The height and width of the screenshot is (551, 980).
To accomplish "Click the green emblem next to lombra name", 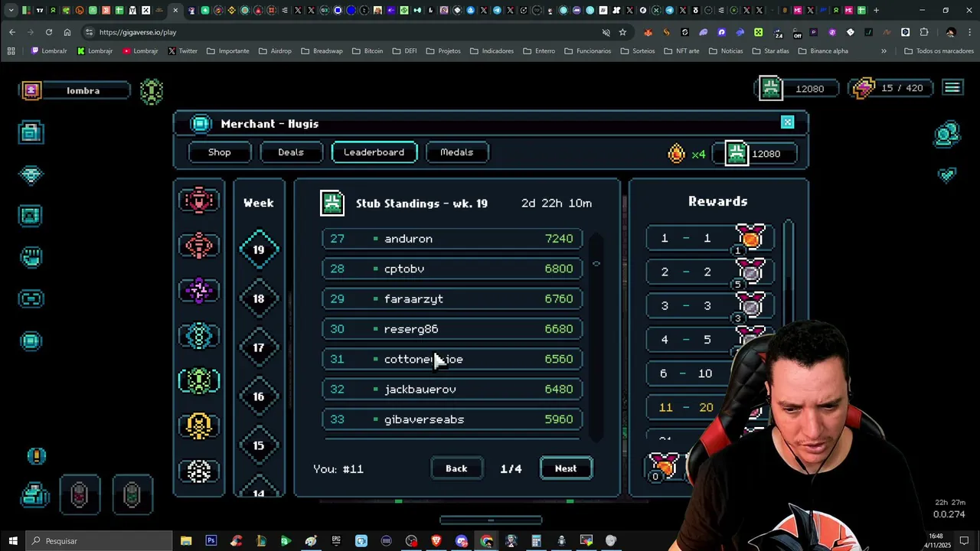I will (152, 91).
